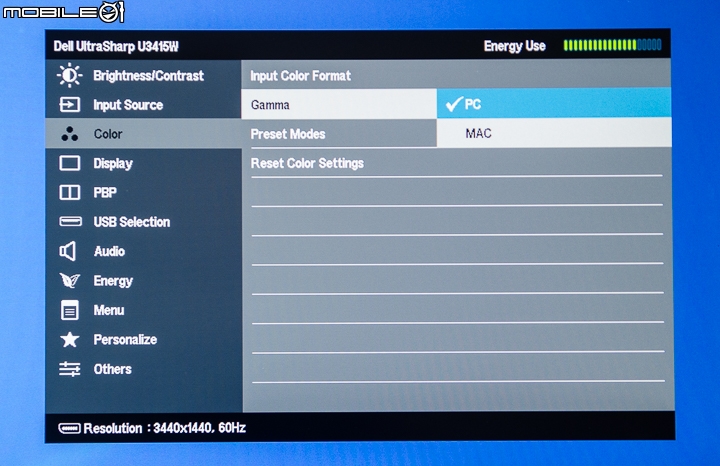
Task: Open the Menu settings label
Action: [x=109, y=310]
